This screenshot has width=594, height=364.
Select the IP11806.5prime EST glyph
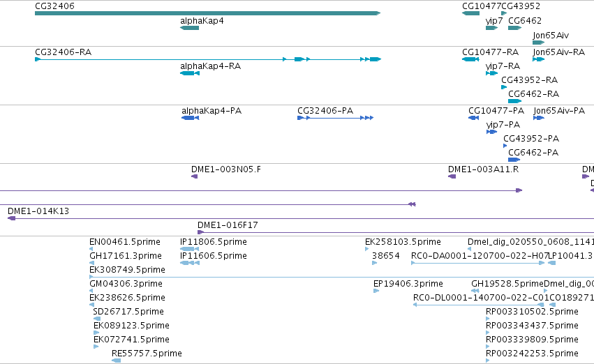click(x=190, y=249)
